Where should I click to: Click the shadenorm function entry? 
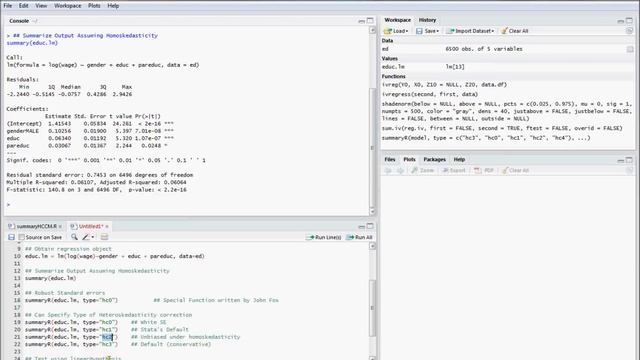tap(507, 111)
